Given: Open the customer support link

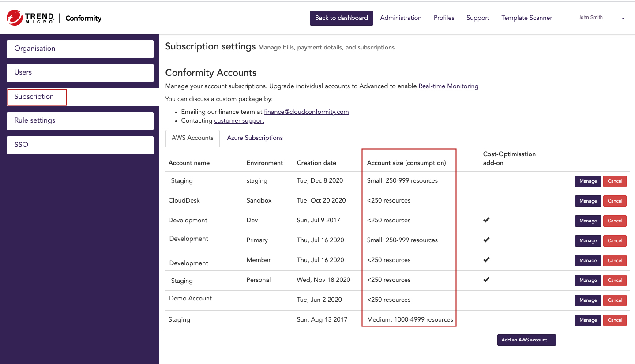Looking at the screenshot, I should pos(239,121).
